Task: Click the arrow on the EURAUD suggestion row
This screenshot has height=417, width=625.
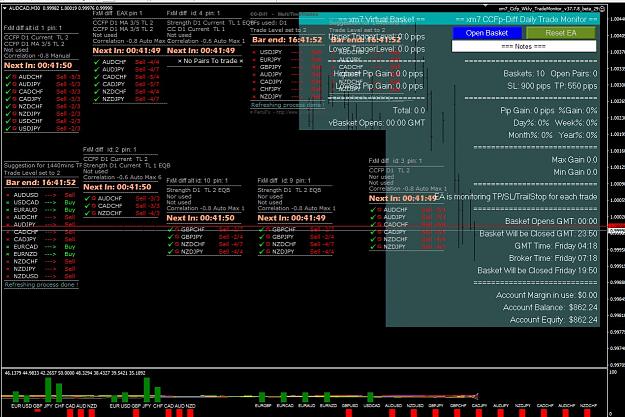Action: coord(50,210)
